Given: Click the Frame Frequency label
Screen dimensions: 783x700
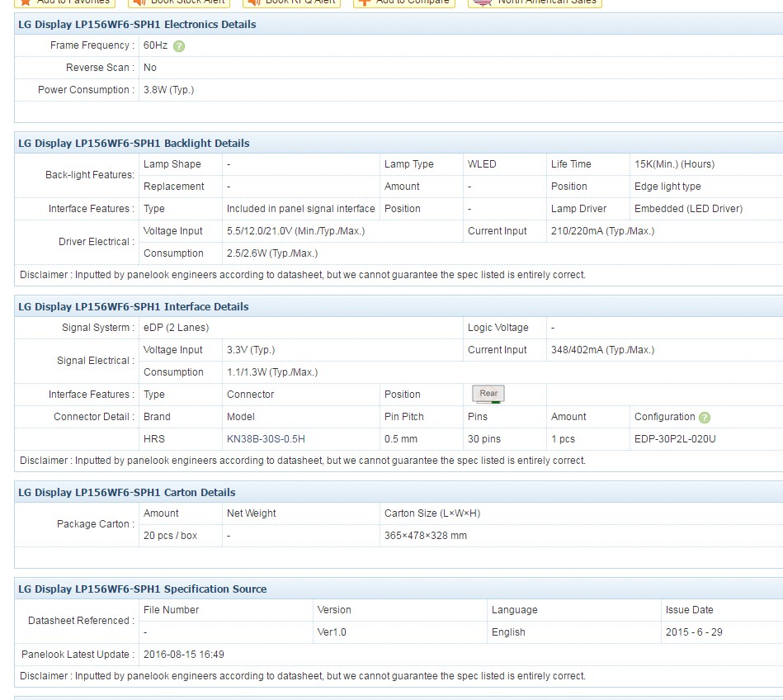Looking at the screenshot, I should pyautogui.click(x=92, y=45).
